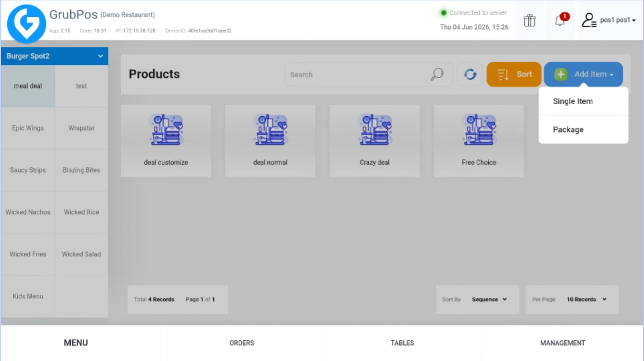
Task: Select the Blazing Bites category
Action: [x=81, y=170]
